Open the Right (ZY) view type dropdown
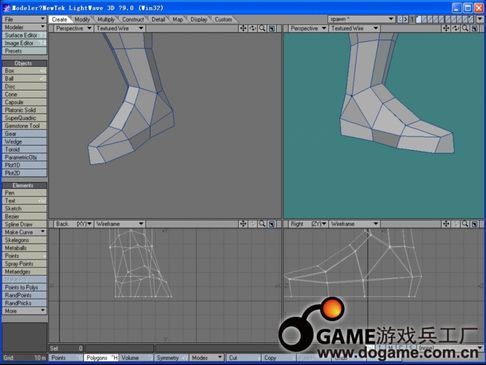The image size is (486, 365). 308,224
